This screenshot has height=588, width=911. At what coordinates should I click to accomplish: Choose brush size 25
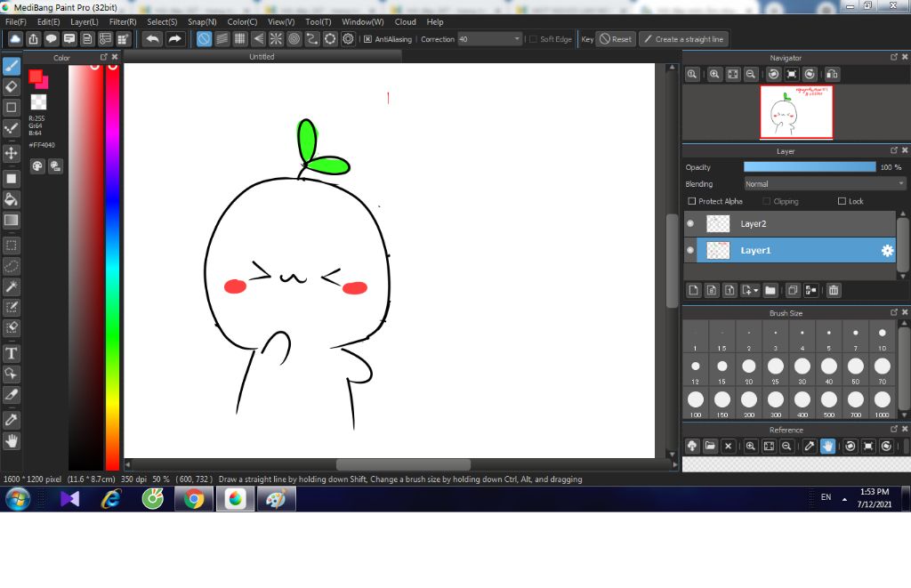tap(775, 370)
